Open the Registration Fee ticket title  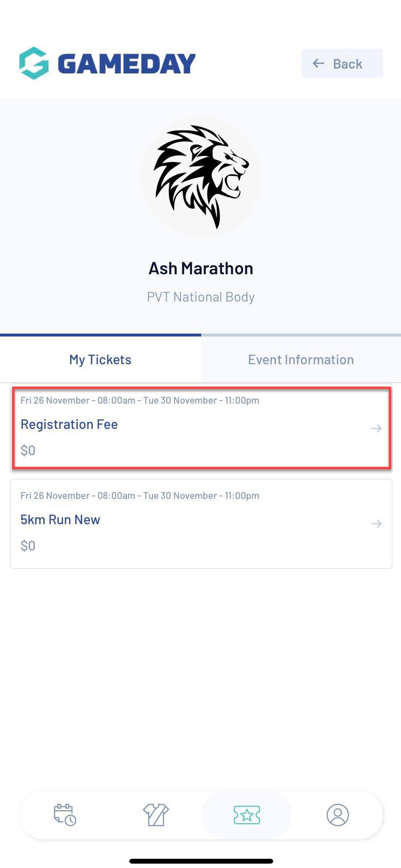click(x=69, y=425)
